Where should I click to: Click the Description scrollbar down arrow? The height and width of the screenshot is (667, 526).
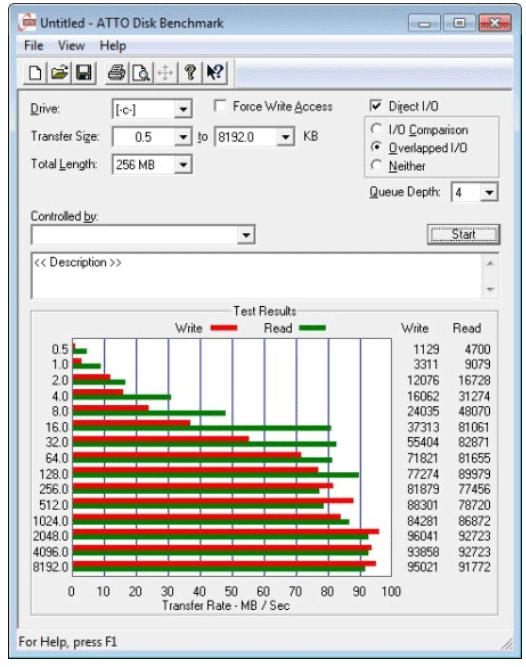click(x=490, y=289)
